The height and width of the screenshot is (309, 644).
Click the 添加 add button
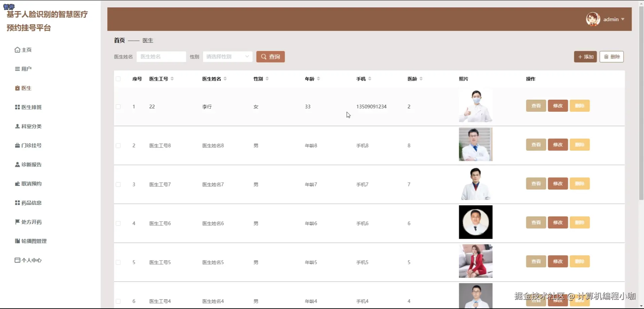click(x=585, y=57)
